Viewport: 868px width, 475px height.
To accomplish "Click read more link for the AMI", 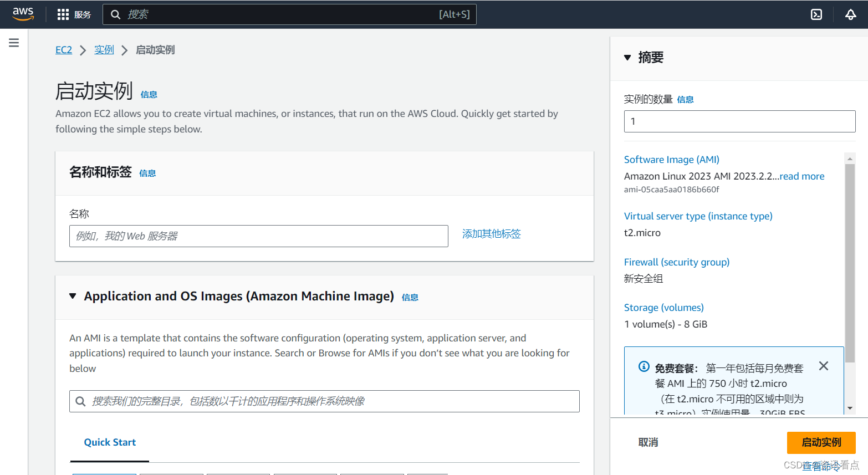I will point(802,176).
